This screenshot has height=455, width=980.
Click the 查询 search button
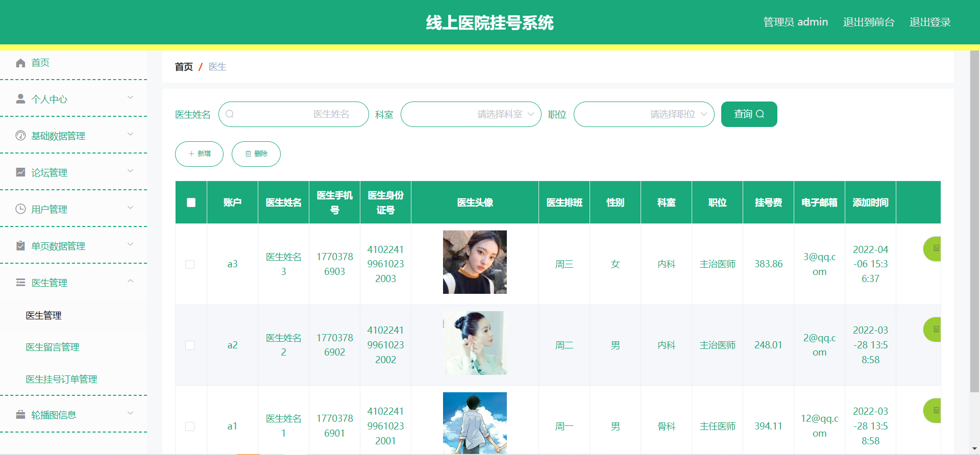point(749,114)
